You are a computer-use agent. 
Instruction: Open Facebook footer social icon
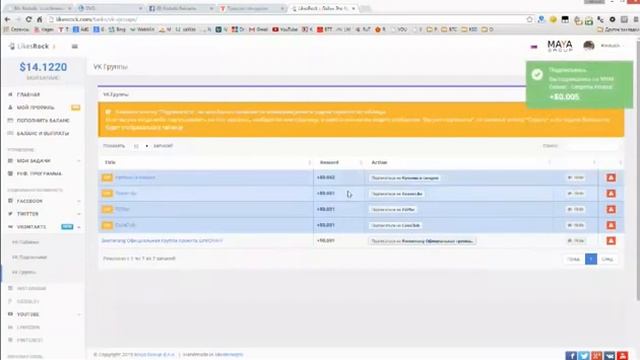pyautogui.click(x=571, y=356)
